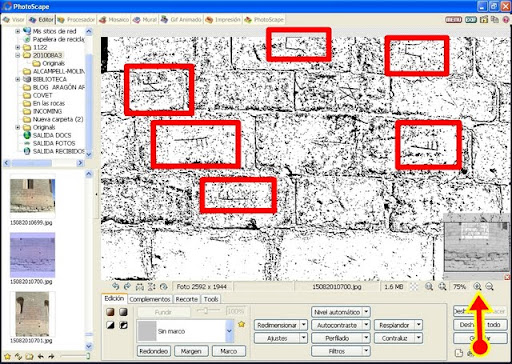Screen dimensions: 512x364
Task: Click the zoom in magnifier next to 75%
Action: coord(477,286)
